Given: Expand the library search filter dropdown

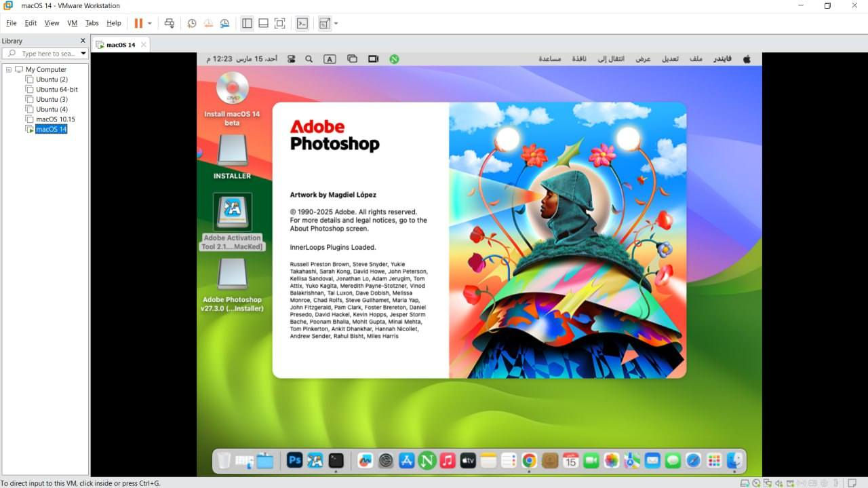Looking at the screenshot, I should 83,54.
